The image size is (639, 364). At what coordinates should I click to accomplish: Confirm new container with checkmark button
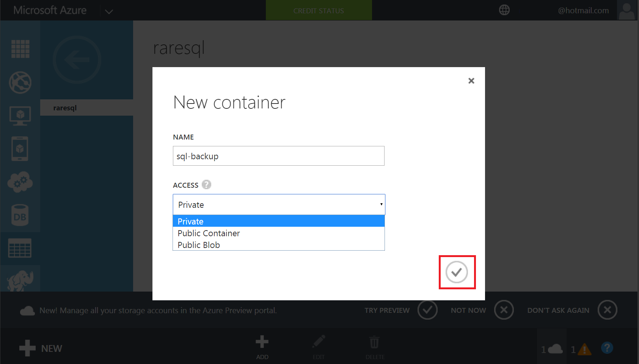(457, 272)
